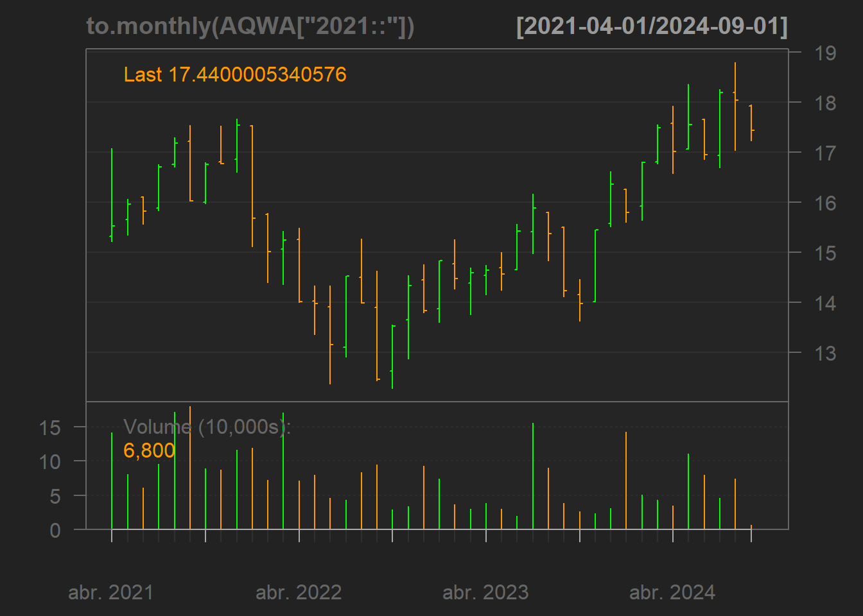Select the abr. 2024 x-axis label
This screenshot has height=616, width=863.
(x=672, y=592)
